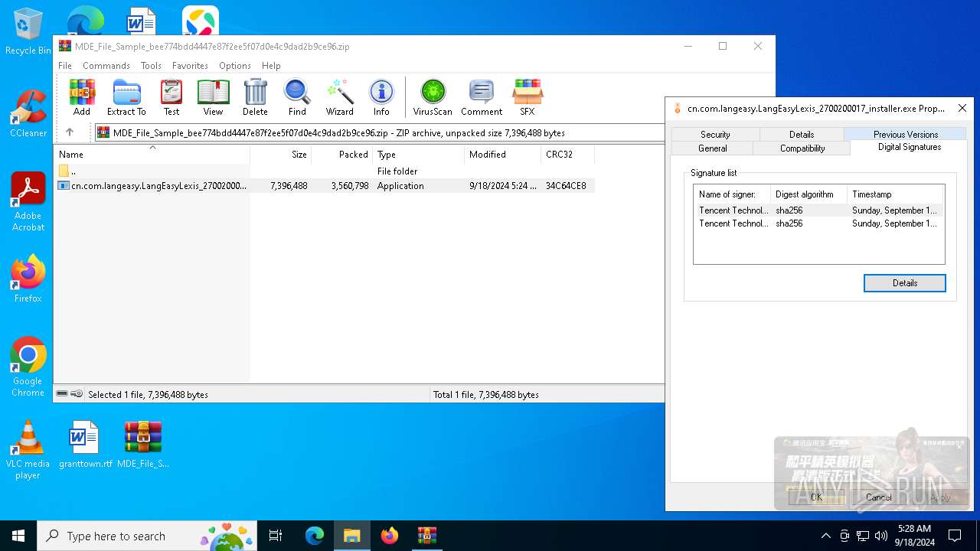Open CCleaner desktop shortcut

[28, 115]
